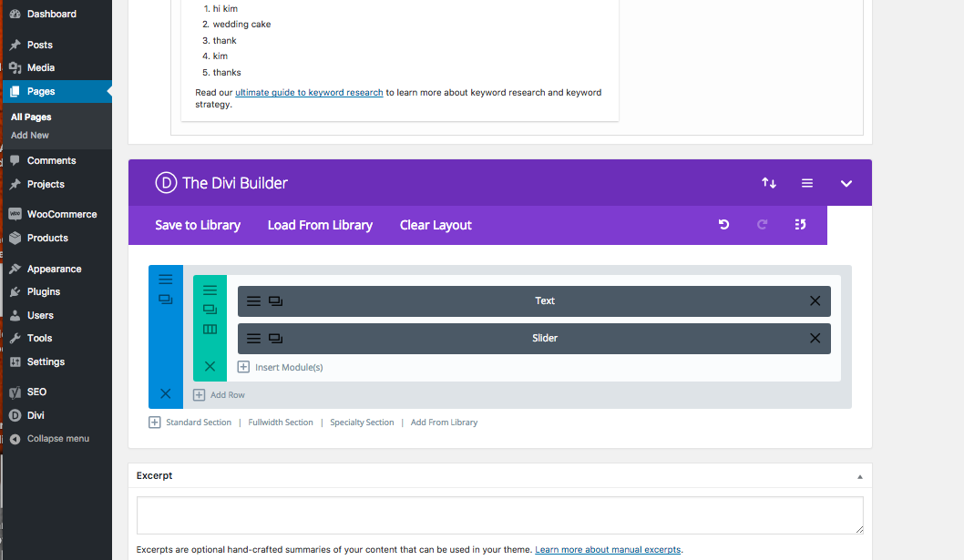This screenshot has height=560, width=964.
Task: Open the Divi Builder portability import/export icon
Action: point(768,183)
